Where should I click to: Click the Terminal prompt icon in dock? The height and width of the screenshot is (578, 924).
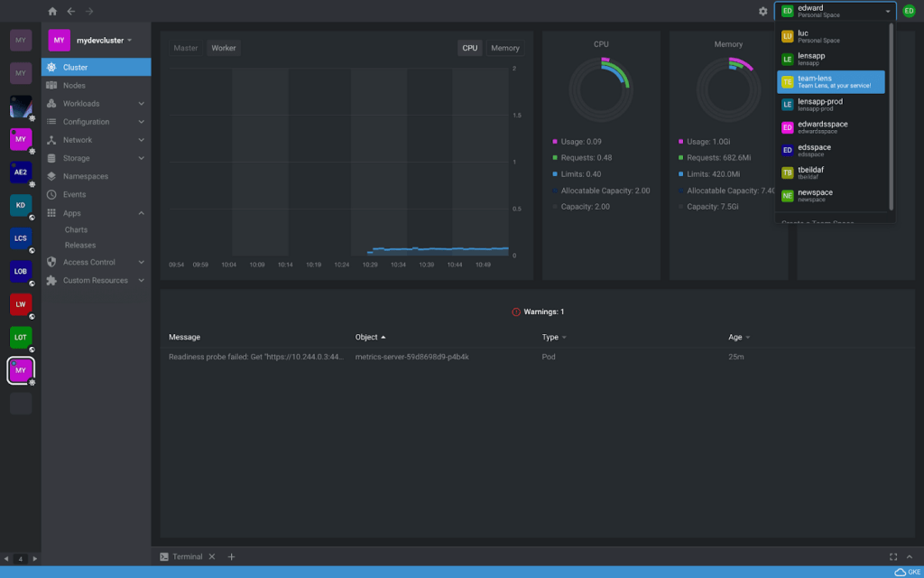164,556
